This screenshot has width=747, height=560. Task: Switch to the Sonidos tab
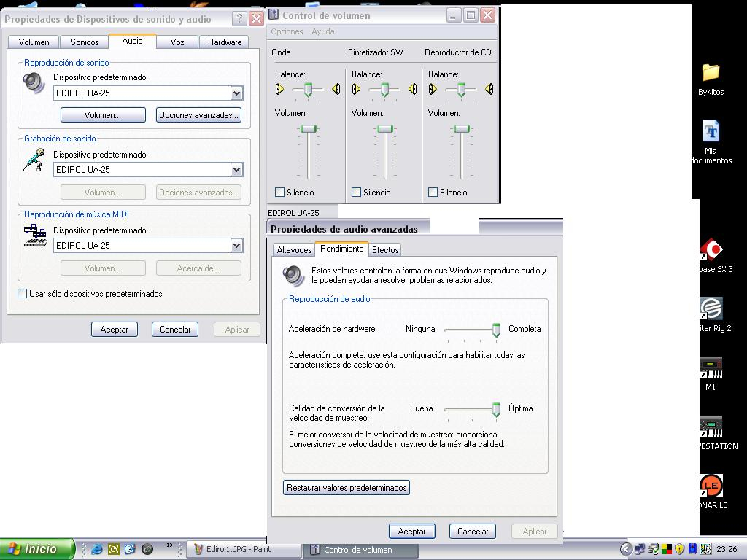pyautogui.click(x=85, y=42)
